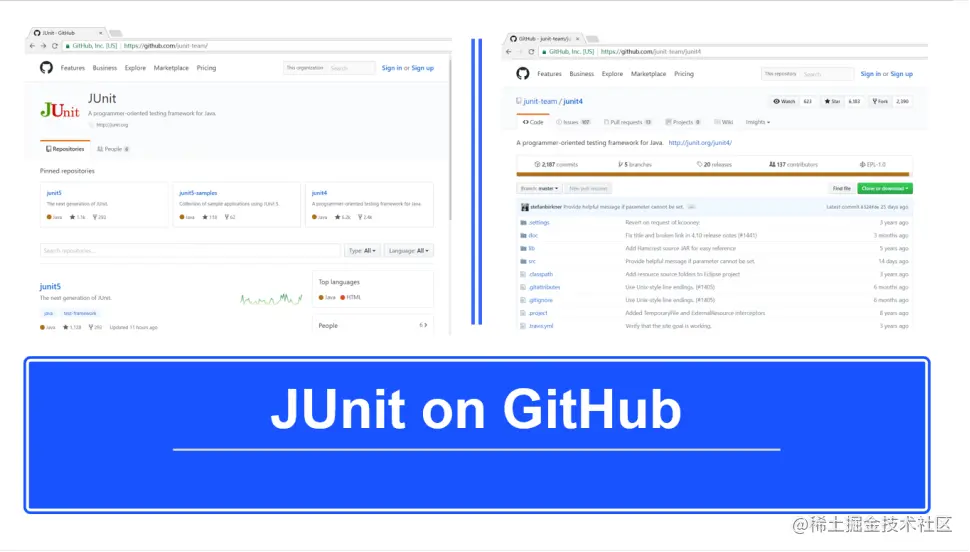Expand Insights dropdown in repository tabs
Screen dimensions: 970x552
point(758,123)
